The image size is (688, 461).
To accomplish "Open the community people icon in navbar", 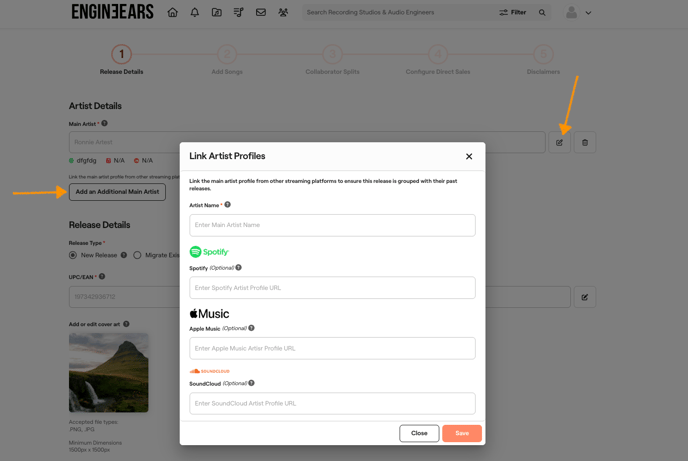I will [283, 13].
